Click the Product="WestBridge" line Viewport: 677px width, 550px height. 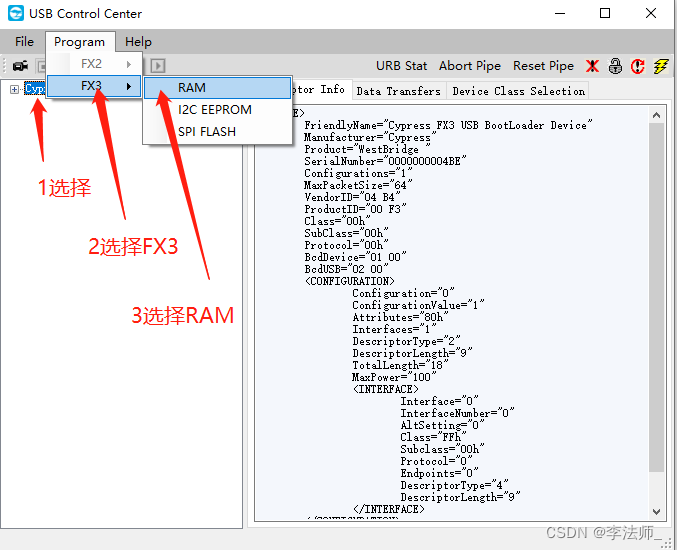point(367,149)
